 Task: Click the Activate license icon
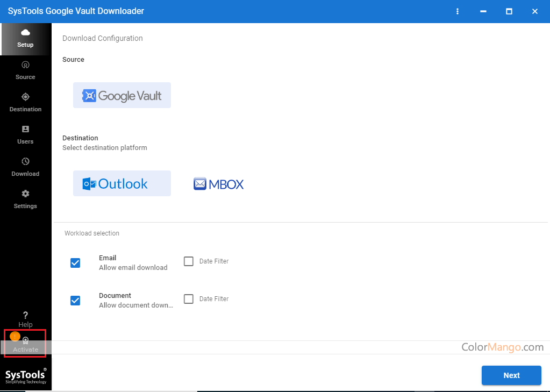pyautogui.click(x=26, y=341)
